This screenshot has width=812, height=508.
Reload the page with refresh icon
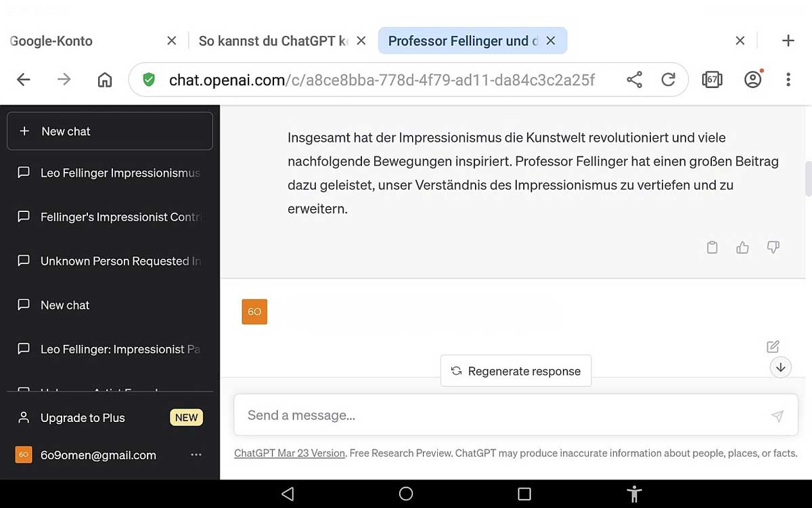coord(668,80)
